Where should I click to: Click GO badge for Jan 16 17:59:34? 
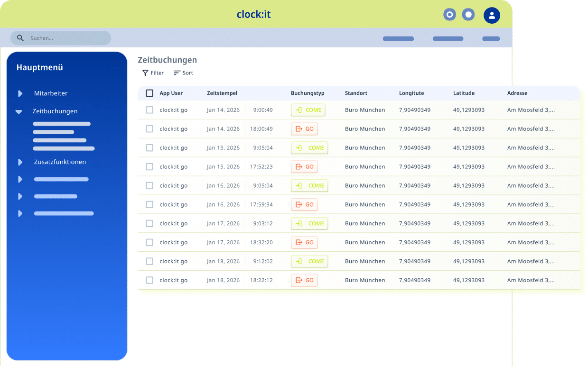304,205
